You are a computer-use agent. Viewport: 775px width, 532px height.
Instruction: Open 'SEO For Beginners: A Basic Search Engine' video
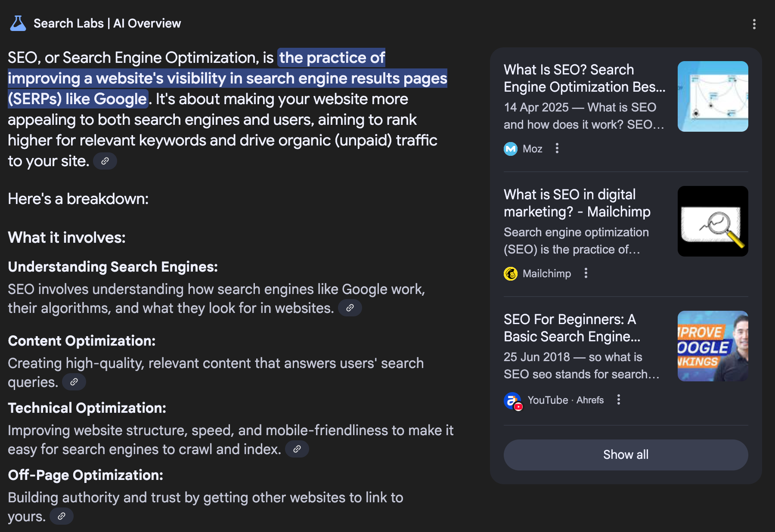(x=572, y=328)
